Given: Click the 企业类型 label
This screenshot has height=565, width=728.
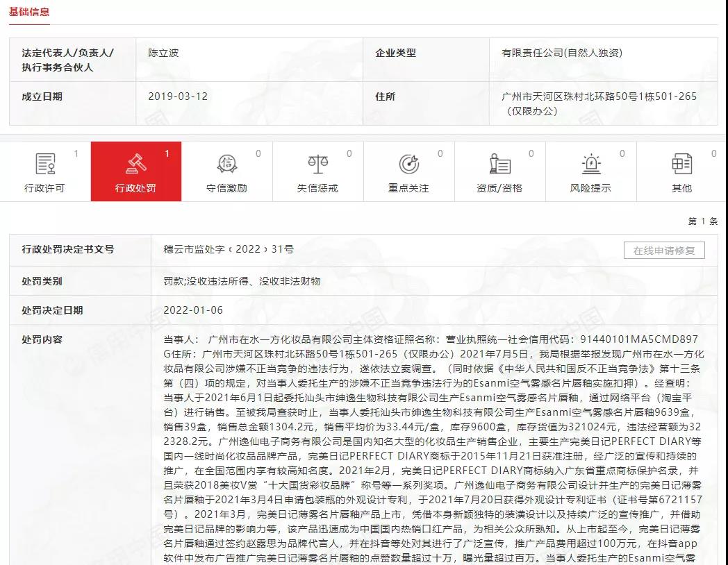Looking at the screenshot, I should pyautogui.click(x=395, y=53).
